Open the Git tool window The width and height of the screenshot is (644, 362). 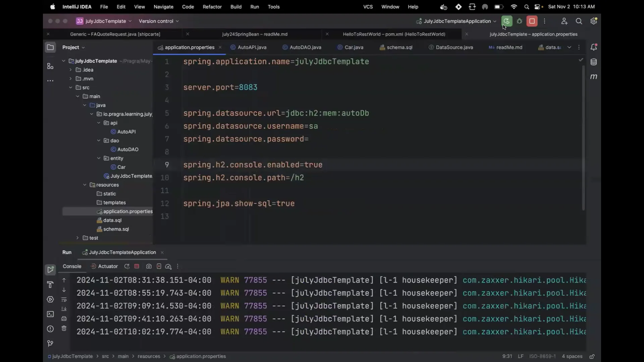pyautogui.click(x=50, y=344)
